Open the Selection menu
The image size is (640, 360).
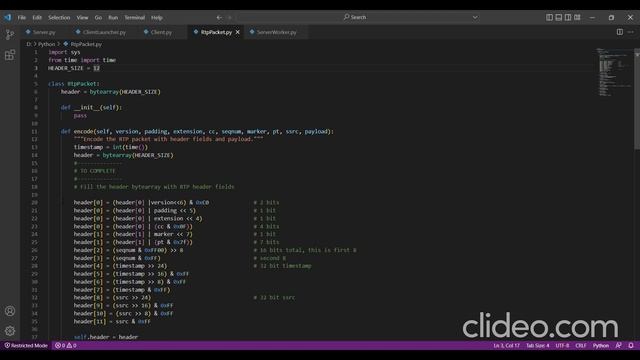coord(59,18)
